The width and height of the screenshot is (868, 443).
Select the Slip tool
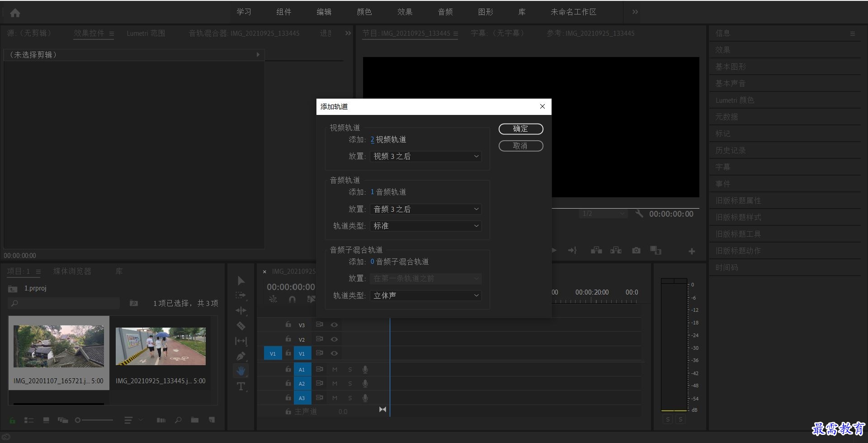[241, 341]
